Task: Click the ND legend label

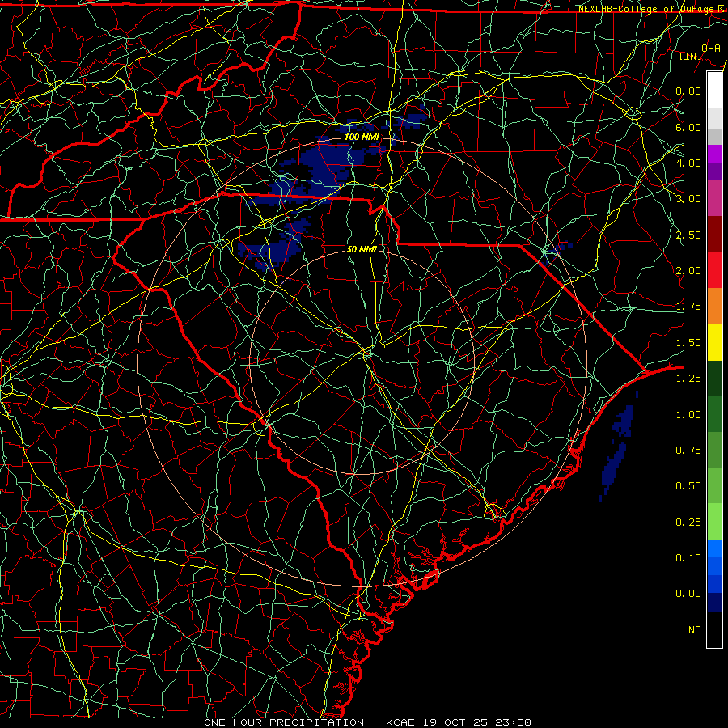Action: pyautogui.click(x=695, y=630)
